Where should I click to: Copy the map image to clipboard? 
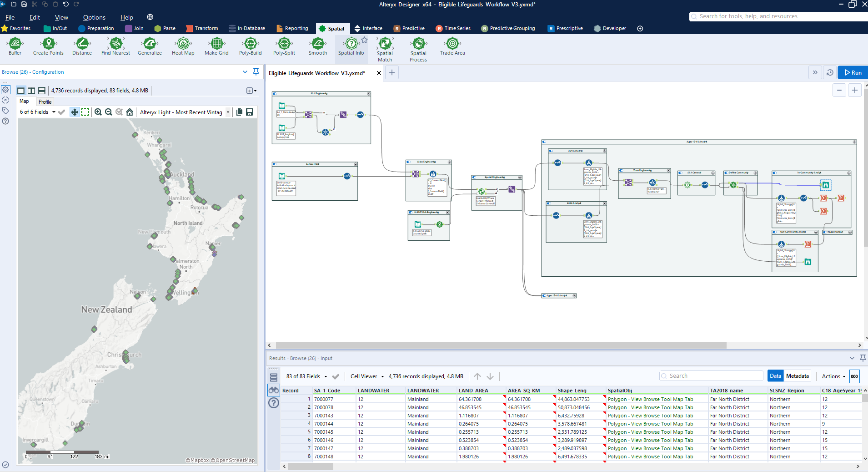(239, 112)
